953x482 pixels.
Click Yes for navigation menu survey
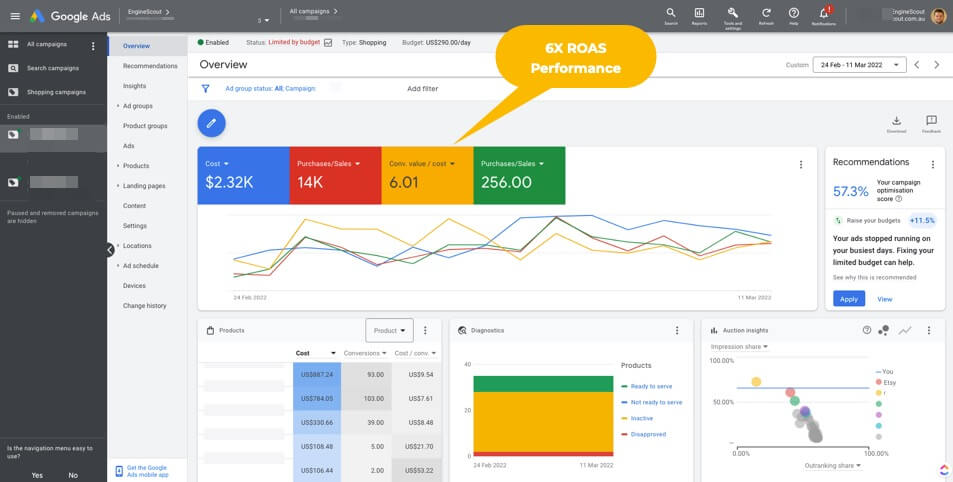click(x=37, y=475)
